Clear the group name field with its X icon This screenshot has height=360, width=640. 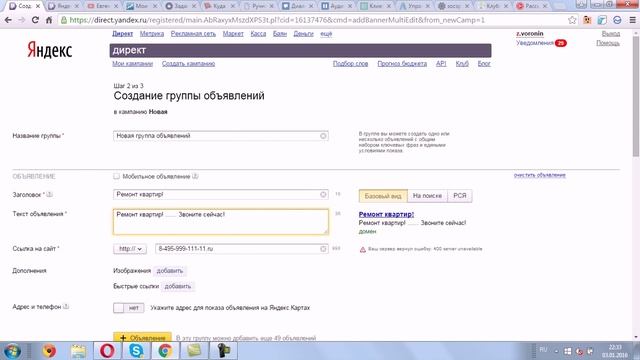coord(323,136)
